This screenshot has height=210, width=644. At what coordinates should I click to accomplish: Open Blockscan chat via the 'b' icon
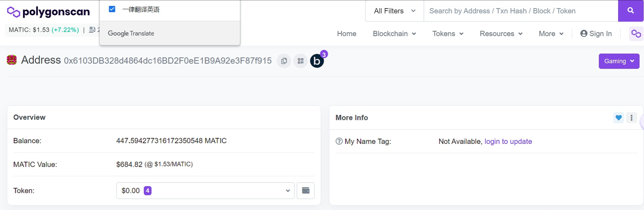[316, 61]
